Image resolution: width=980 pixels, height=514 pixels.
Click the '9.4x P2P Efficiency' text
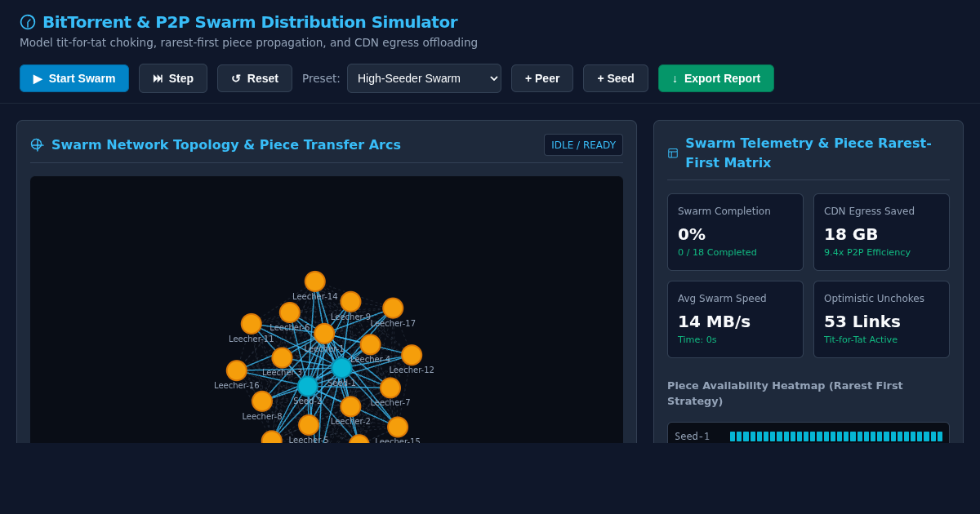pyautogui.click(x=867, y=253)
